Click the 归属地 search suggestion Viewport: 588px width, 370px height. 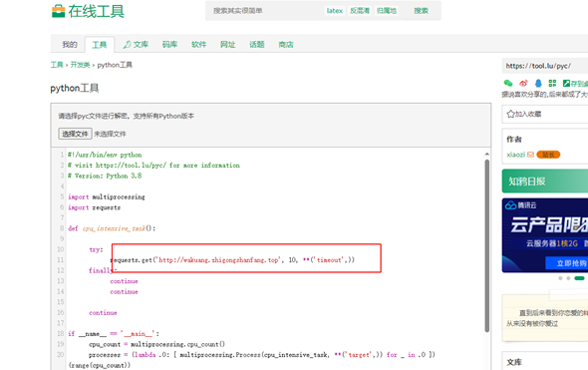[x=387, y=11]
